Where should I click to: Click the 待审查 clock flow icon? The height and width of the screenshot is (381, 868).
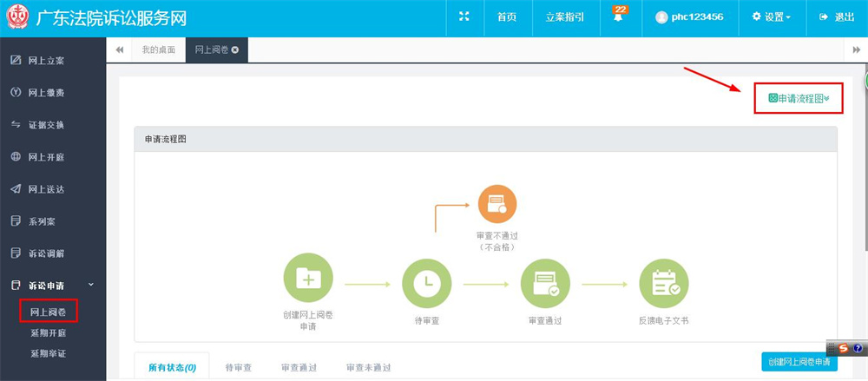point(427,284)
